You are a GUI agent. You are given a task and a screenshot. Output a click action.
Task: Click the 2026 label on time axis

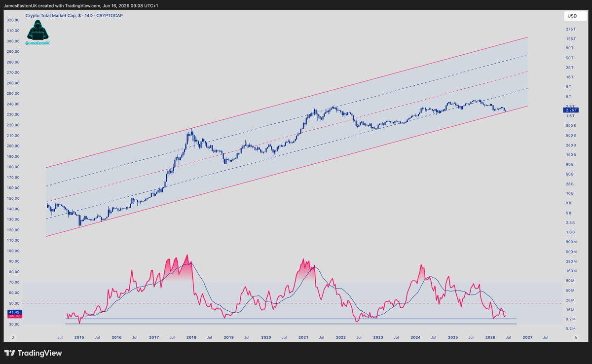[x=490, y=337]
